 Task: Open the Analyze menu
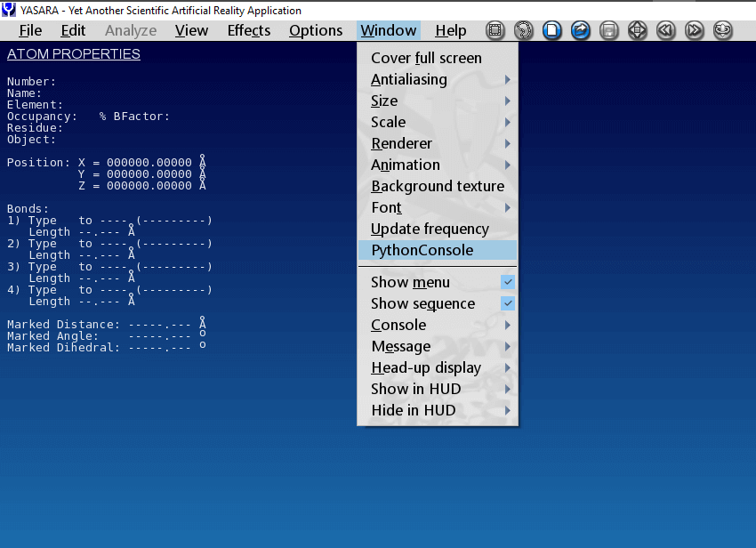click(131, 30)
